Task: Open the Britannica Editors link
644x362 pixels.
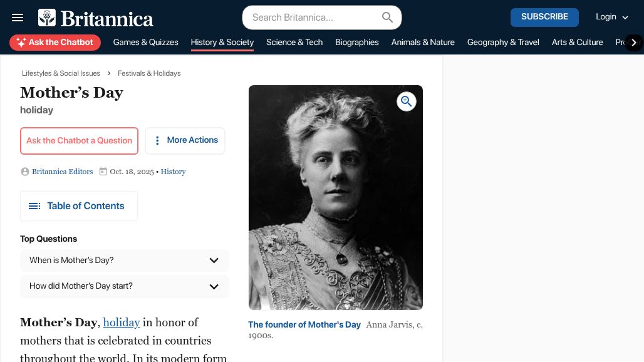Action: [62, 172]
